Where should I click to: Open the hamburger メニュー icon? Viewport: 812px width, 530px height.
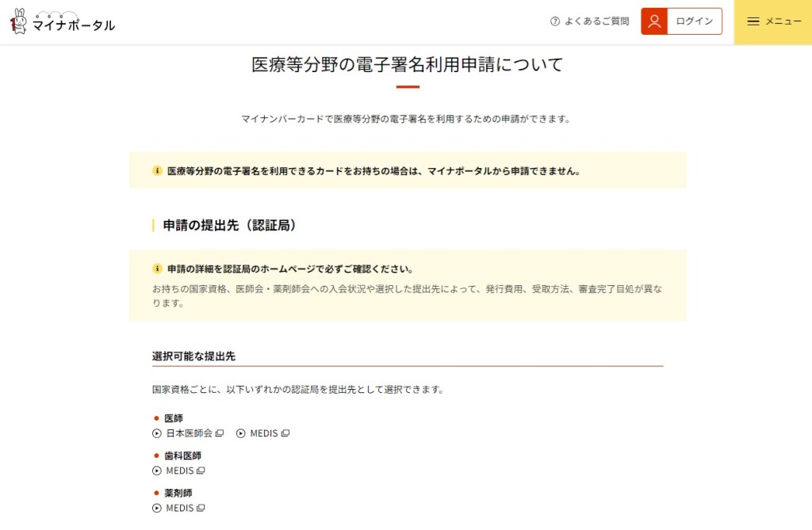coord(753,21)
